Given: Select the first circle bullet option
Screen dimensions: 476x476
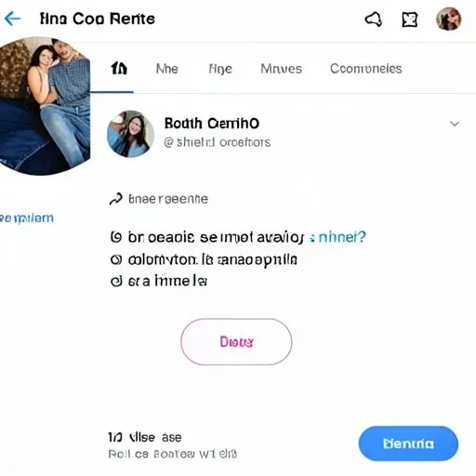Looking at the screenshot, I should point(116,237).
